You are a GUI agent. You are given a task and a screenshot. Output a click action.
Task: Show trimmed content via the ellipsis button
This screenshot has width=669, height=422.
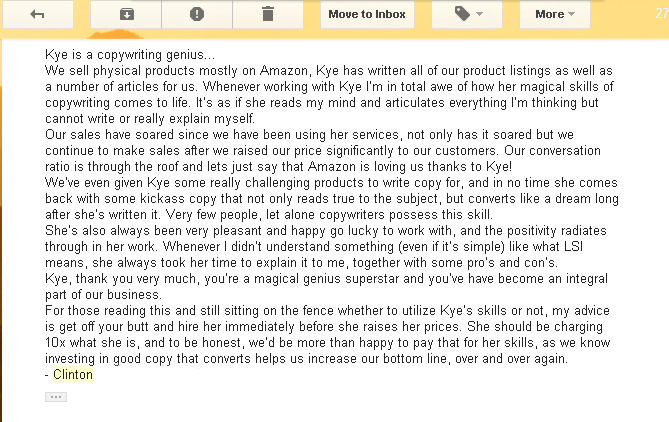point(56,397)
